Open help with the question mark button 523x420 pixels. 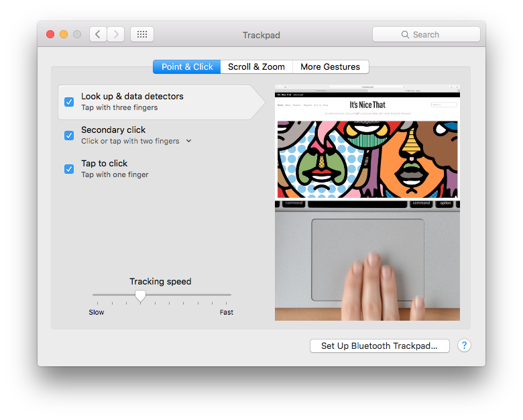tap(464, 346)
